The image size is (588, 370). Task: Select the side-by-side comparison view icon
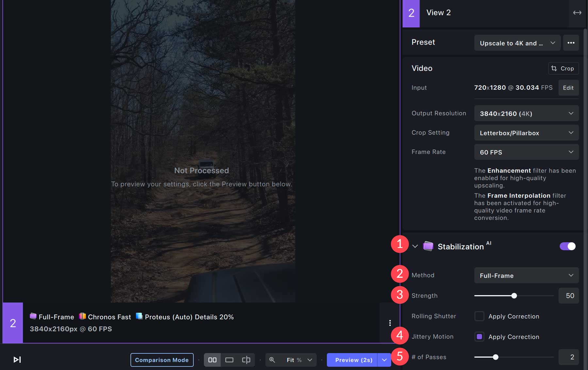click(212, 360)
